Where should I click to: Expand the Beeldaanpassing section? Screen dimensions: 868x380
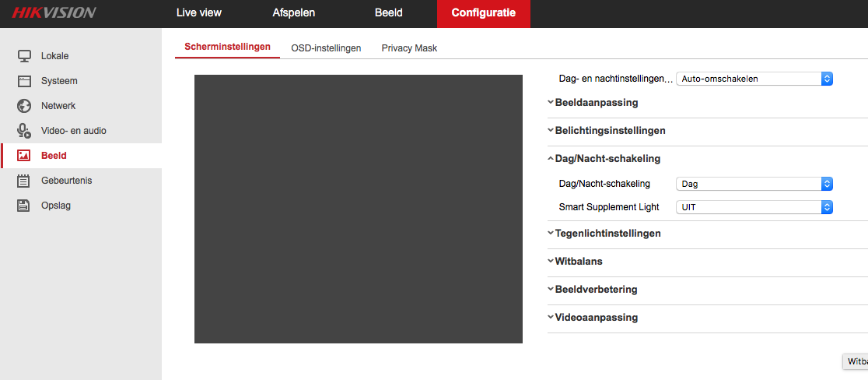coord(593,103)
